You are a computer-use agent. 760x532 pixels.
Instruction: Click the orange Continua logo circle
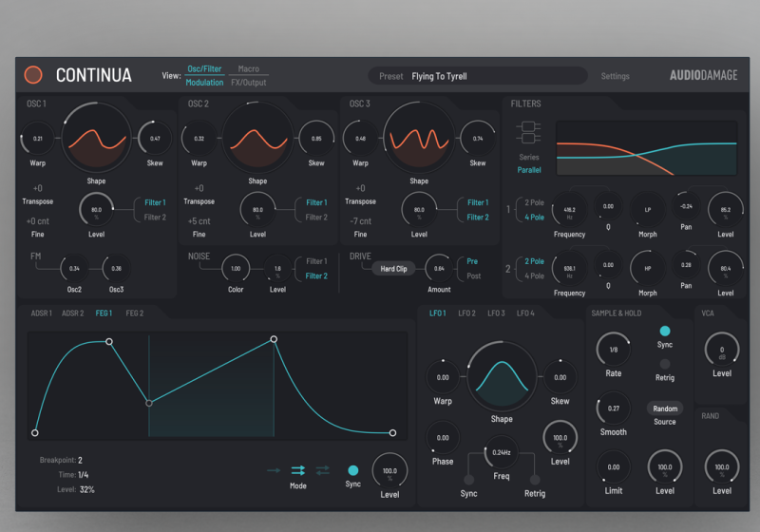[x=33, y=75]
